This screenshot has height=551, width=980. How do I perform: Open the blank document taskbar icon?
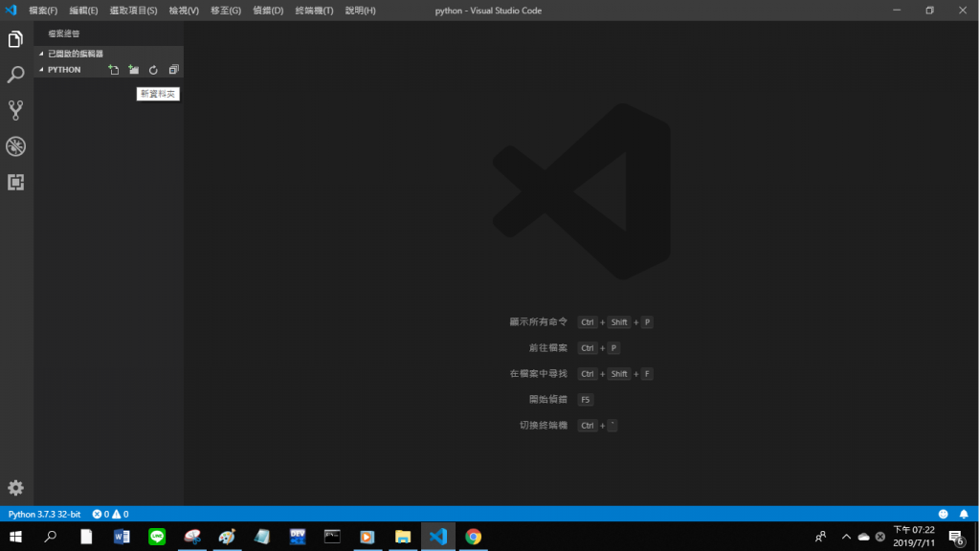click(86, 537)
